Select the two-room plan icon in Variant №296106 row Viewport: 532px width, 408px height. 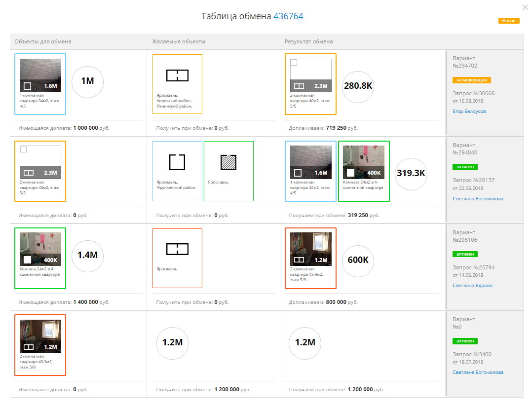tap(177, 249)
